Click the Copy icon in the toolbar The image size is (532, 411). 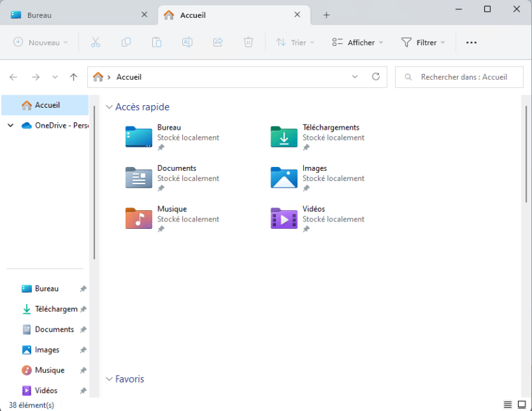(126, 42)
